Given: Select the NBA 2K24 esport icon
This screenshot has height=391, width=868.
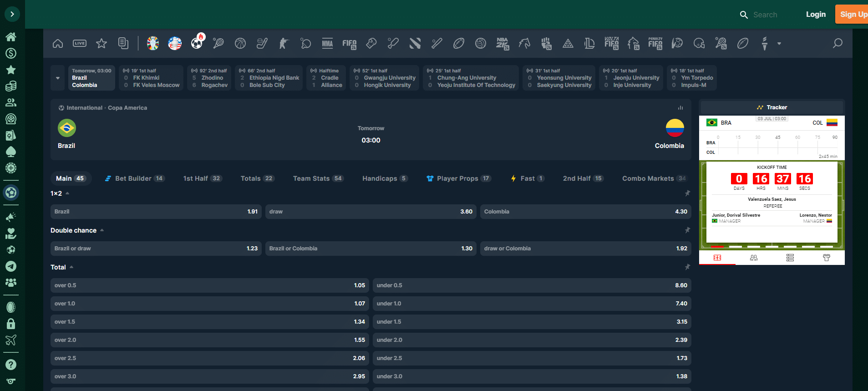Looking at the screenshot, I should tap(503, 43).
